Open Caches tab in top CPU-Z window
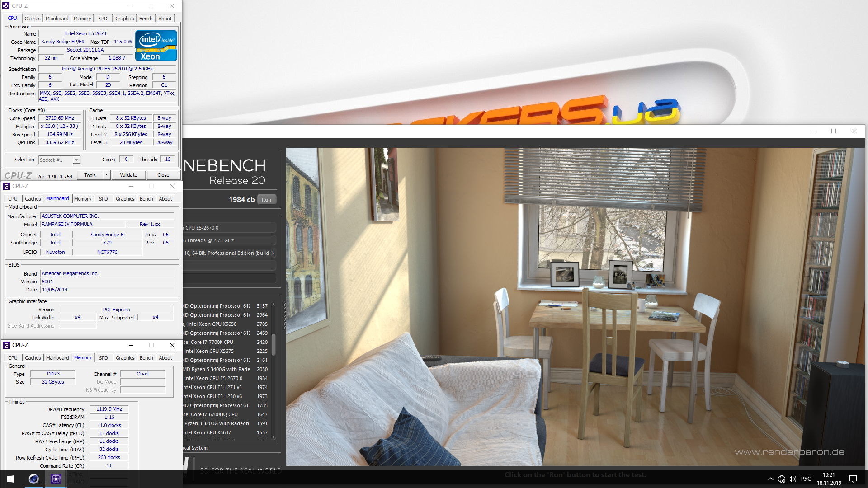 tap(33, 19)
